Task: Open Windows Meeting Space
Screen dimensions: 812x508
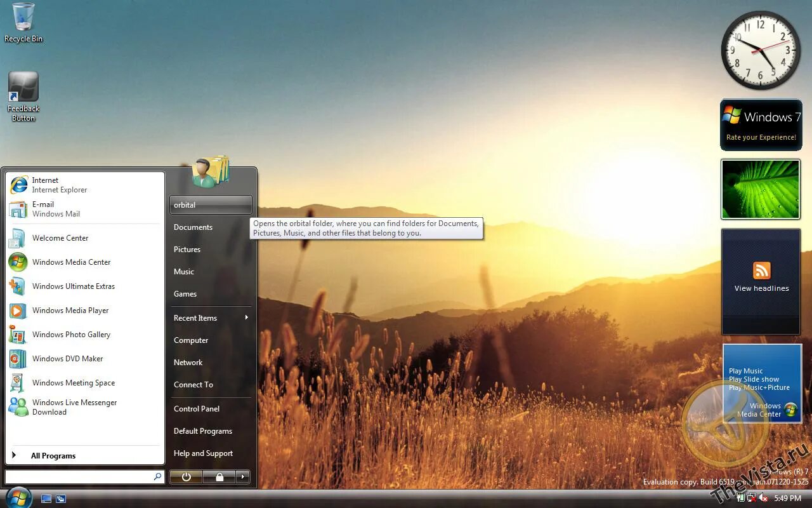Action: pyautogui.click(x=85, y=383)
